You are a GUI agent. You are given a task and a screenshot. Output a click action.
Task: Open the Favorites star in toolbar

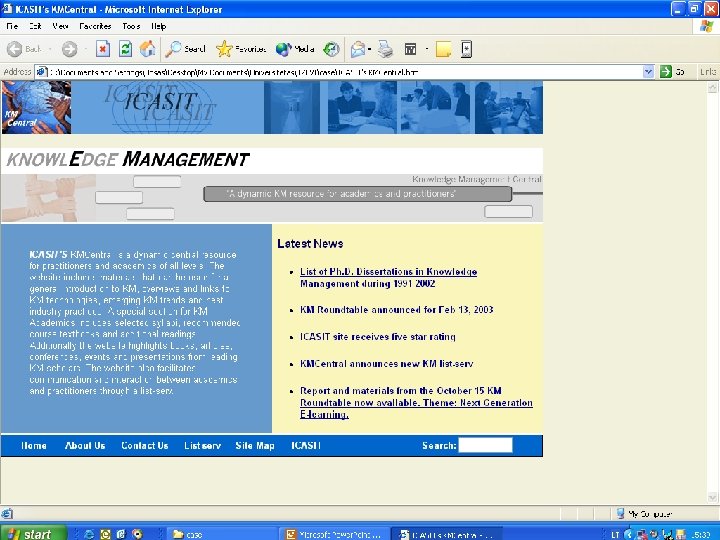pyautogui.click(x=224, y=49)
